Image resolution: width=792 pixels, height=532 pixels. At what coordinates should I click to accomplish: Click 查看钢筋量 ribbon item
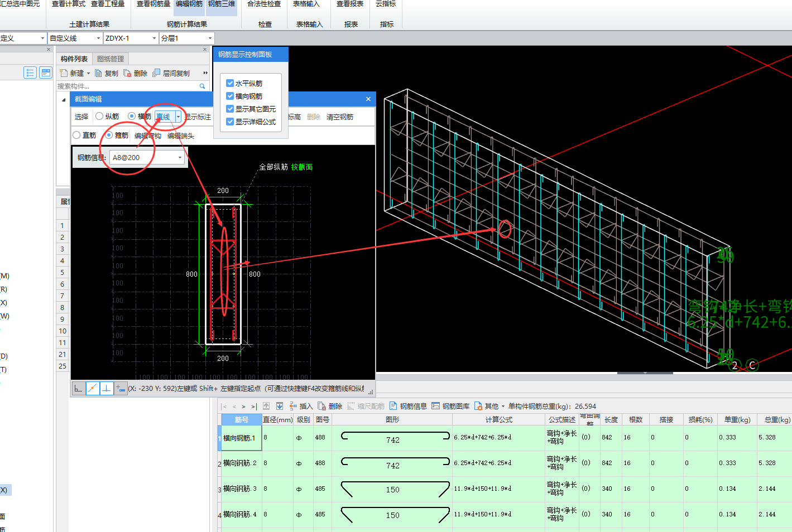(153, 4)
